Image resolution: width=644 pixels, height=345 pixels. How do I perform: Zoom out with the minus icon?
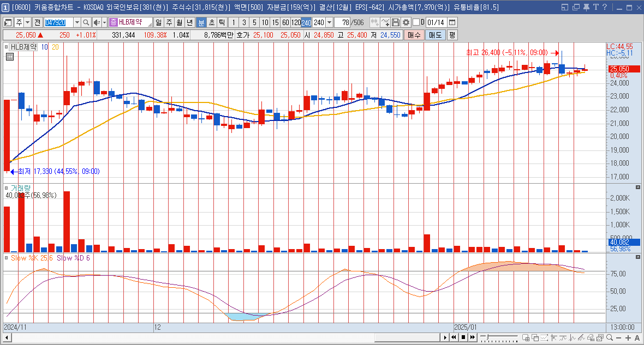click(619, 337)
